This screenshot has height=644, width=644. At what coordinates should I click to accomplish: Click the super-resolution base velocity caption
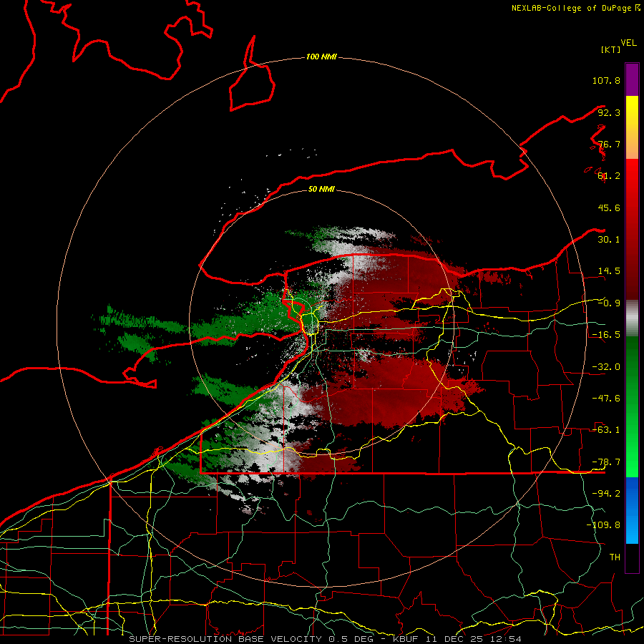click(325, 639)
